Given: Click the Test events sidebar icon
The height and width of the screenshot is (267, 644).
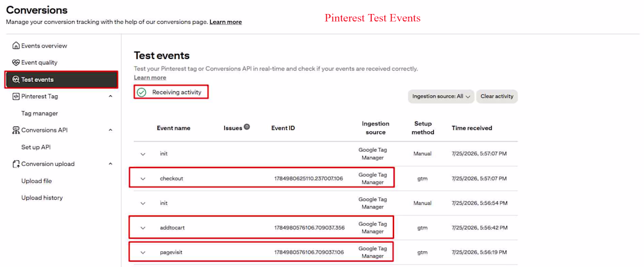Looking at the screenshot, I should [x=16, y=80].
